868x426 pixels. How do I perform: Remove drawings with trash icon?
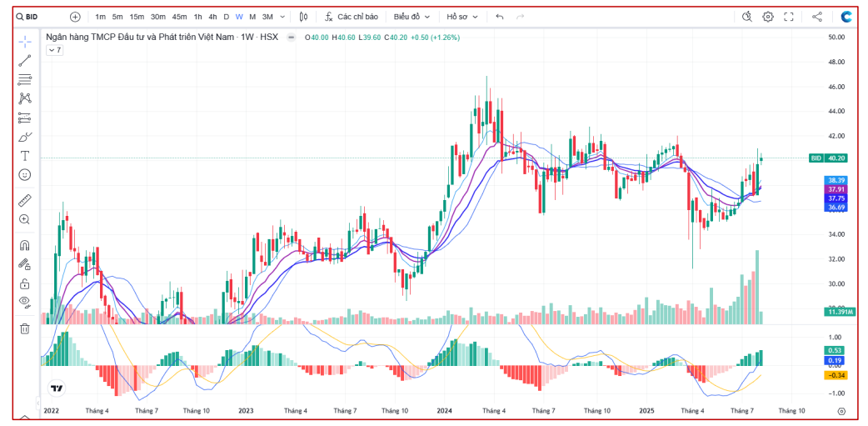tap(25, 328)
